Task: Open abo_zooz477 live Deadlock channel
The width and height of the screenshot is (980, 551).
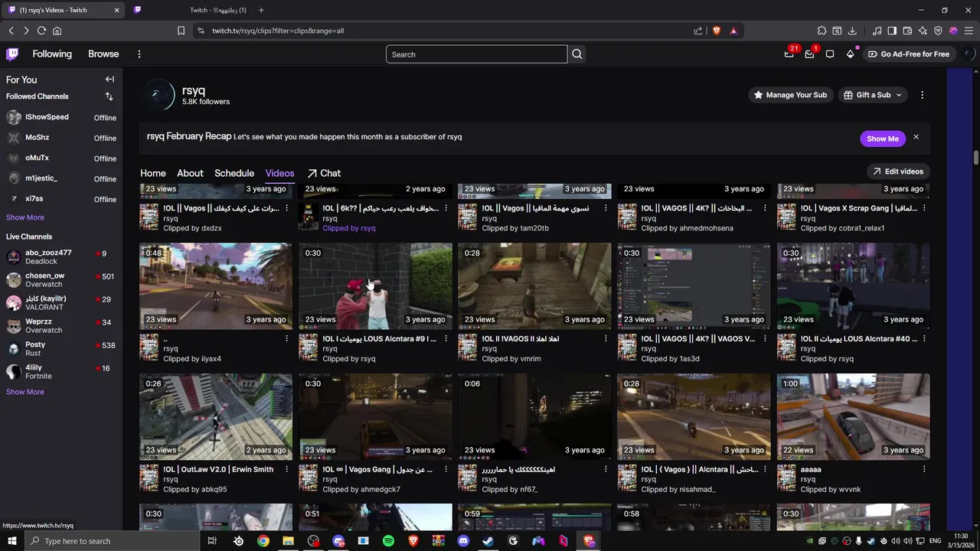Action: tap(61, 257)
